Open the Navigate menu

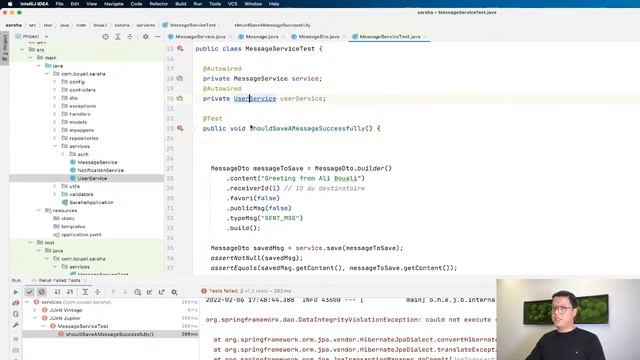[113, 4]
